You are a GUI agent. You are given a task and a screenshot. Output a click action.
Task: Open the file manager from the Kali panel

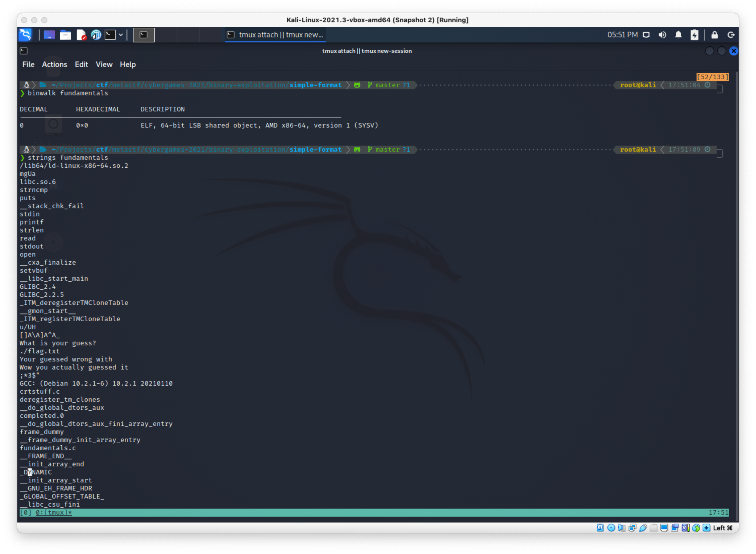(65, 35)
